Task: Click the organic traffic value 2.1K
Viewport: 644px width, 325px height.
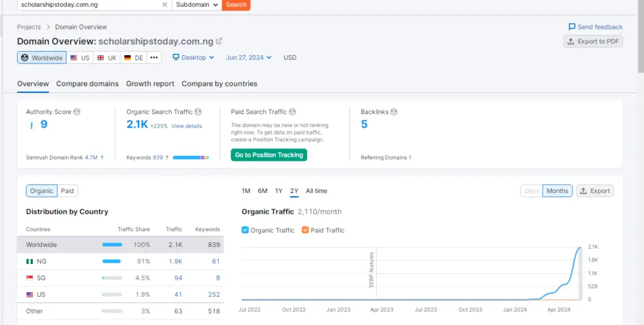Action: coord(137,124)
